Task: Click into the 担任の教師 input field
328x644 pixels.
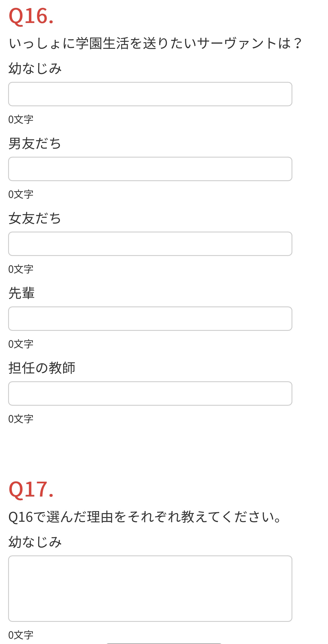Action: [150, 394]
